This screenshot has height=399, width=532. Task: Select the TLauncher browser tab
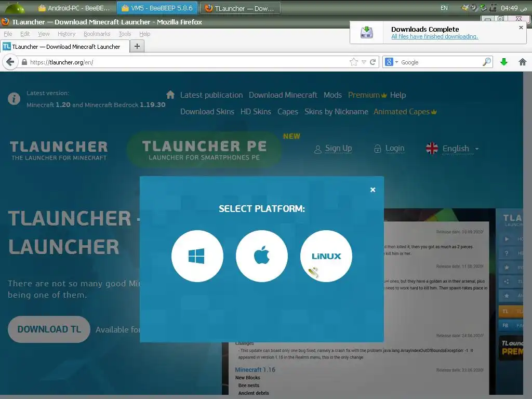(x=65, y=46)
